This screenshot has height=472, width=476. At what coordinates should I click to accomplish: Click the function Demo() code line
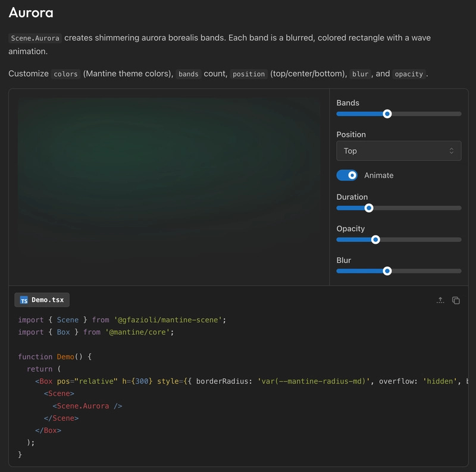[x=55, y=357]
